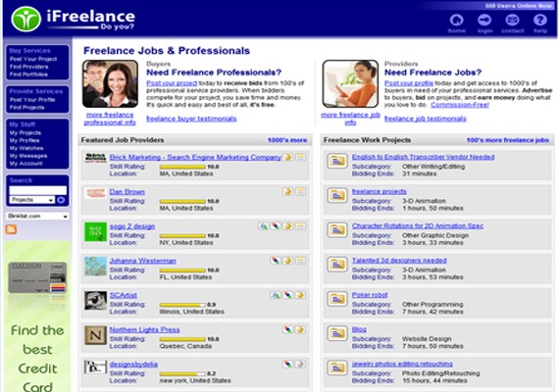559x392 pixels.
Task: Open Character Rotations for 2D Animation project
Action: (418, 226)
